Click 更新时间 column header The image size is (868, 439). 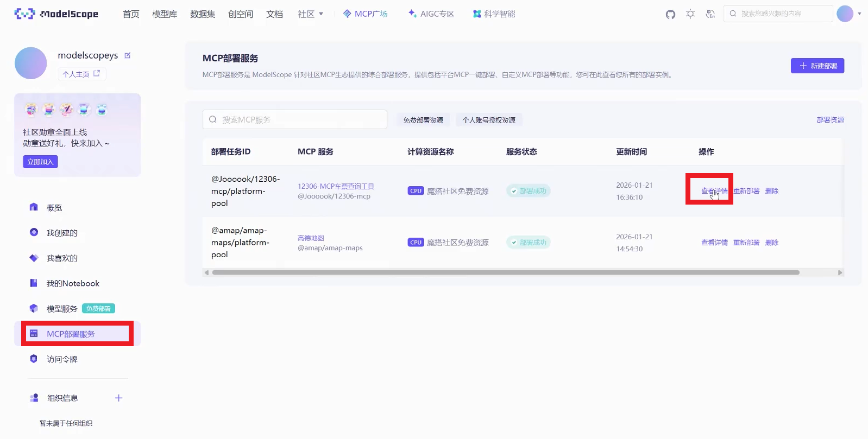(631, 152)
